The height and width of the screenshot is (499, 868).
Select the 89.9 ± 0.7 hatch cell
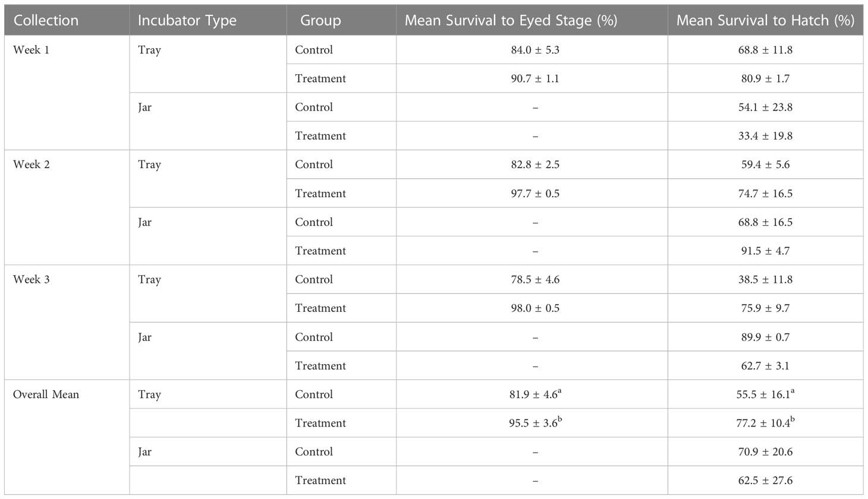point(766,337)
